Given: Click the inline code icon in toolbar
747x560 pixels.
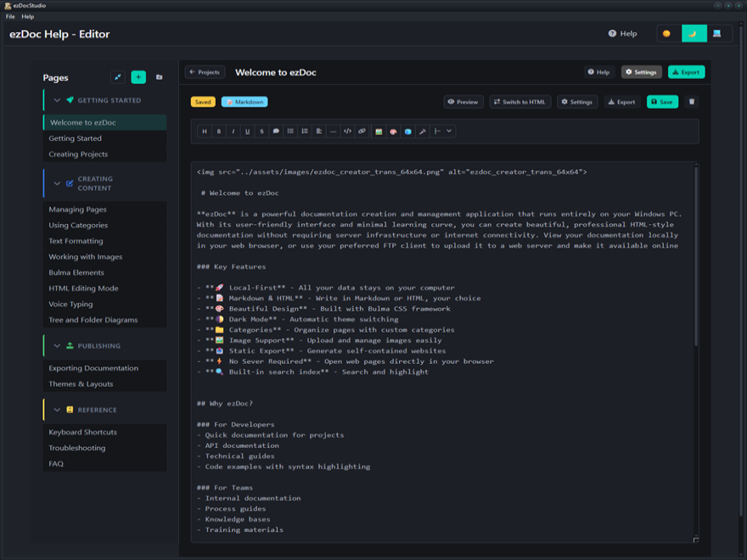Looking at the screenshot, I should 347,132.
